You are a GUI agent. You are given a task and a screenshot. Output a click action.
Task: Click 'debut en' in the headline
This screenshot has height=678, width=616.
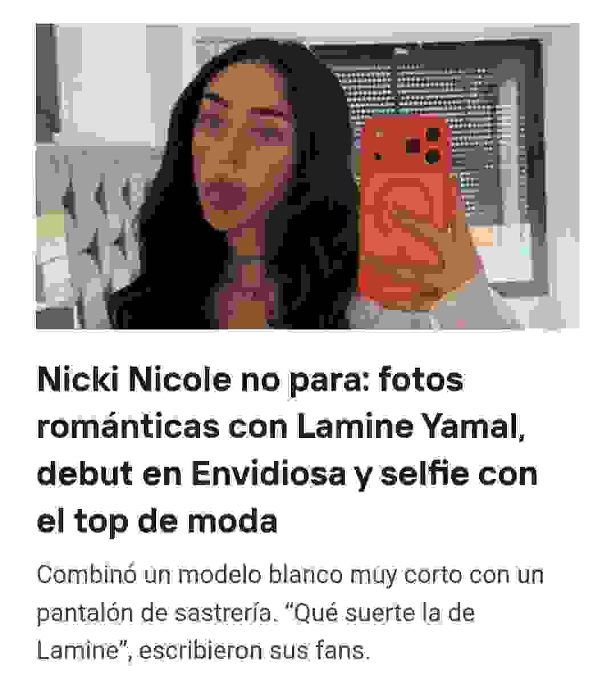point(110,474)
